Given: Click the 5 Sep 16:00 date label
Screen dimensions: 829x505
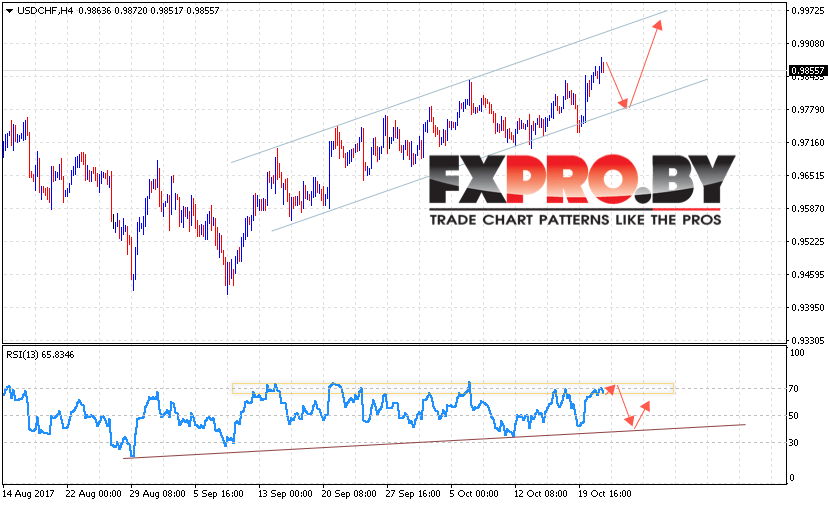Looking at the screenshot, I should (x=218, y=494).
